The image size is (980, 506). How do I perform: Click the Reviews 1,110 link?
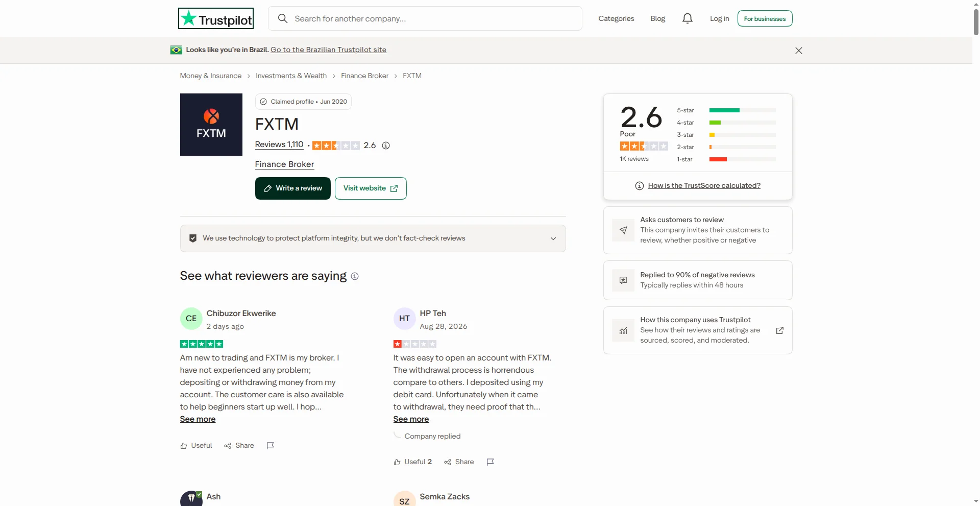[x=279, y=144]
